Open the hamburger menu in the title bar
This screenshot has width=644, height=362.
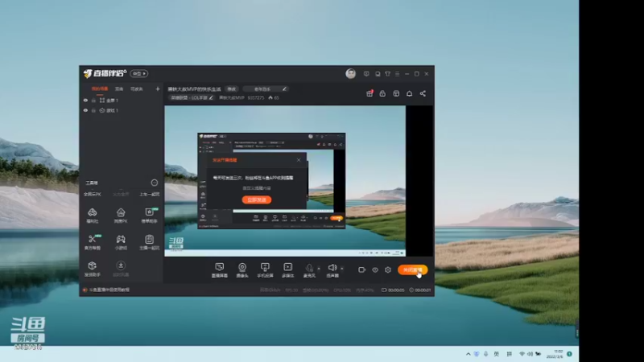pyautogui.click(x=397, y=74)
